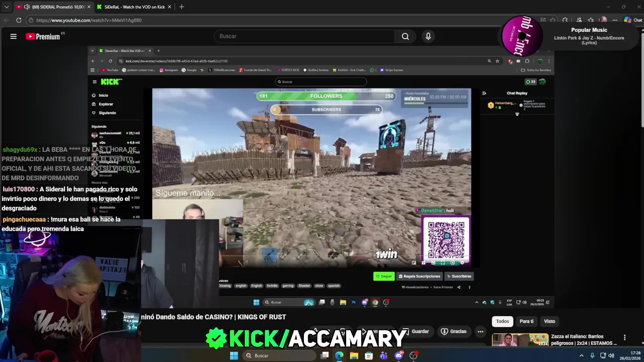Image resolution: width=644 pixels, height=362 pixels.
Task: Open Microsoft Store from taskbar
Action: [369, 355]
